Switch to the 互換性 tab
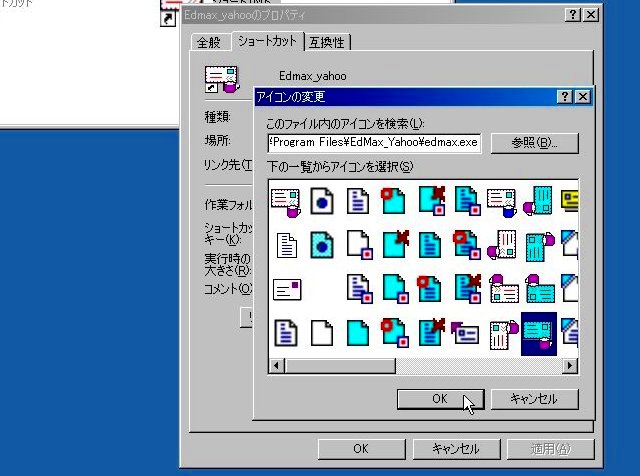This screenshot has width=640, height=476. (x=327, y=42)
